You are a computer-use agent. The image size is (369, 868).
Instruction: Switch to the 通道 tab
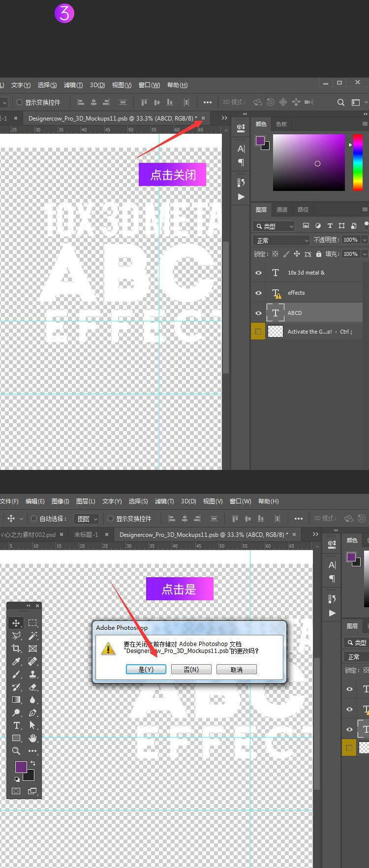(282, 210)
